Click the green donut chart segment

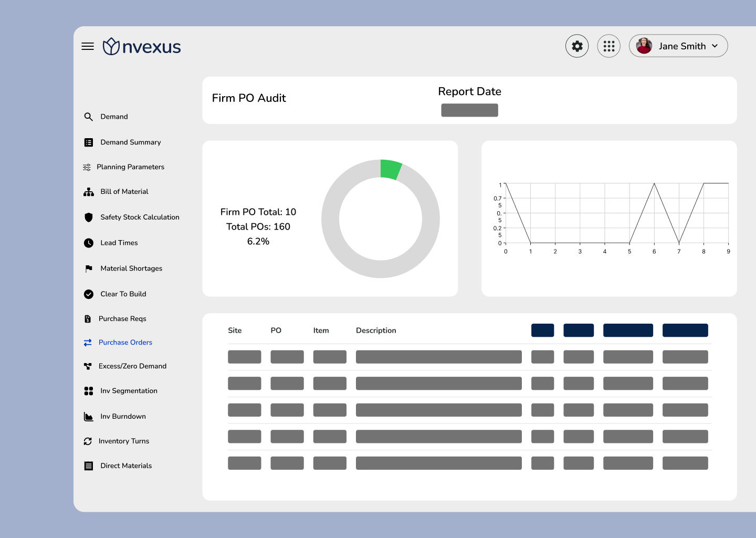click(391, 170)
